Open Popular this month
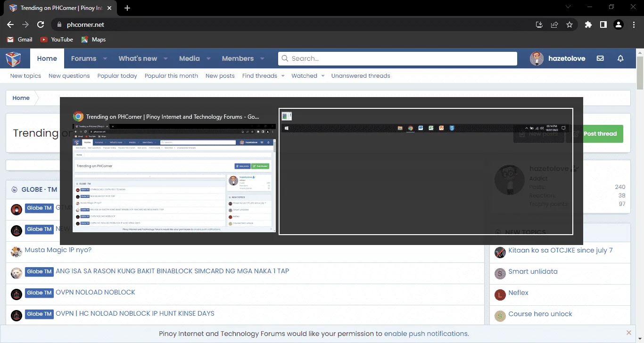Screen dimensions: 644x343 click(171, 75)
